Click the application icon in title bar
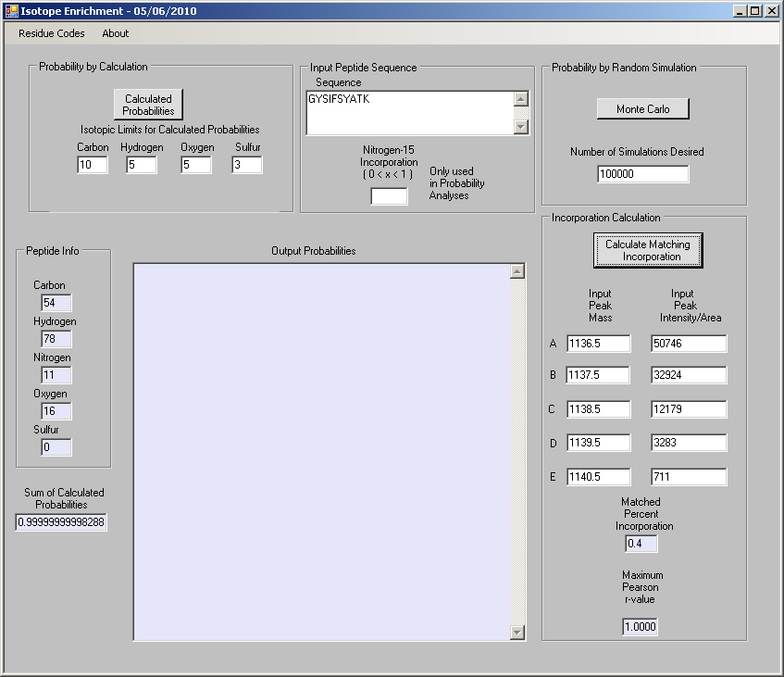784x677 pixels. [x=11, y=11]
